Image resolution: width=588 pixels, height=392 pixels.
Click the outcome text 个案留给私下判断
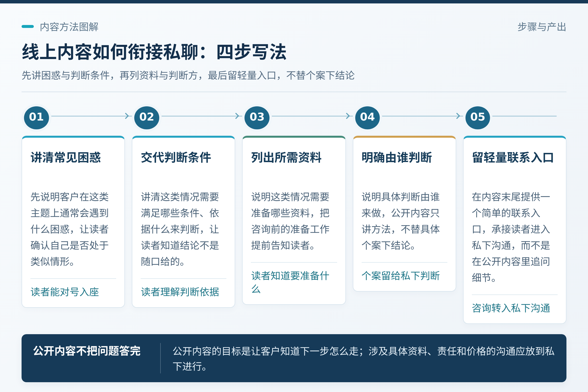coord(401,276)
